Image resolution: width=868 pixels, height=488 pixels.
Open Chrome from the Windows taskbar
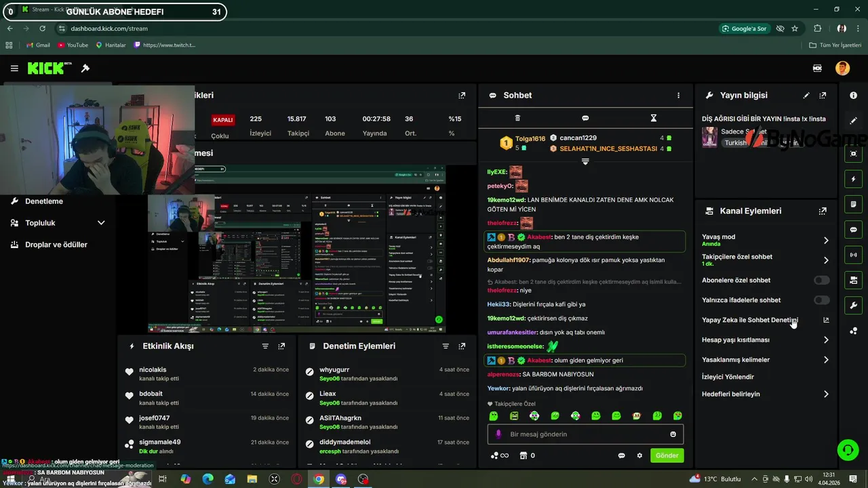click(319, 479)
